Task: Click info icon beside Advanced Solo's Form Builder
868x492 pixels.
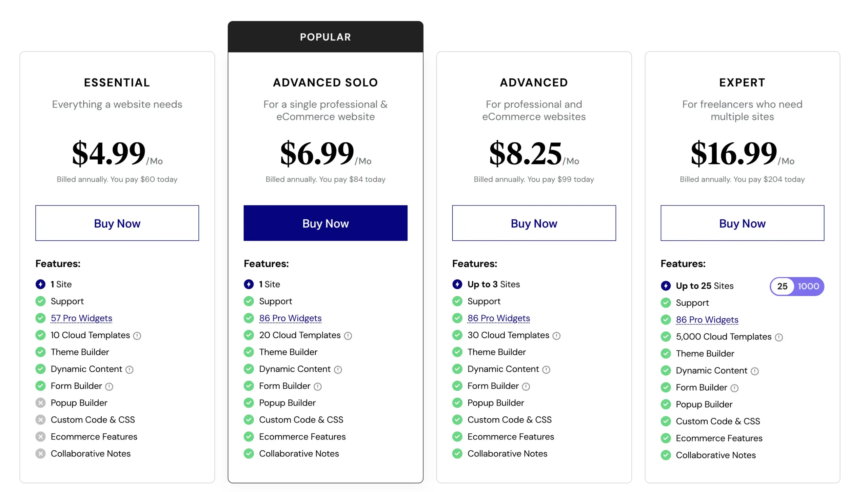Action: 318,387
